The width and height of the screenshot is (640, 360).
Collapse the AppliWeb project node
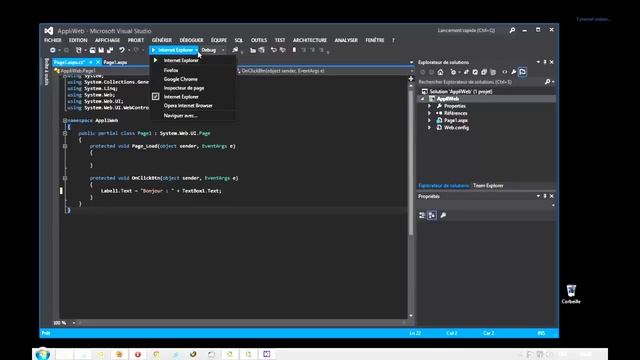(422, 99)
